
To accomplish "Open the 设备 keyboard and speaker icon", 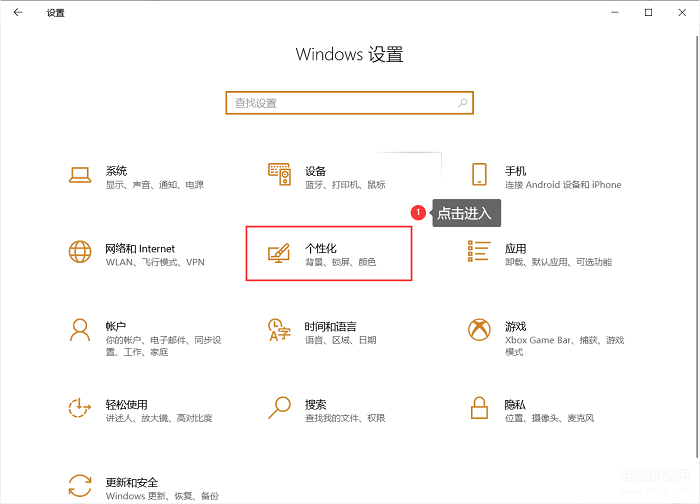I will click(x=279, y=174).
